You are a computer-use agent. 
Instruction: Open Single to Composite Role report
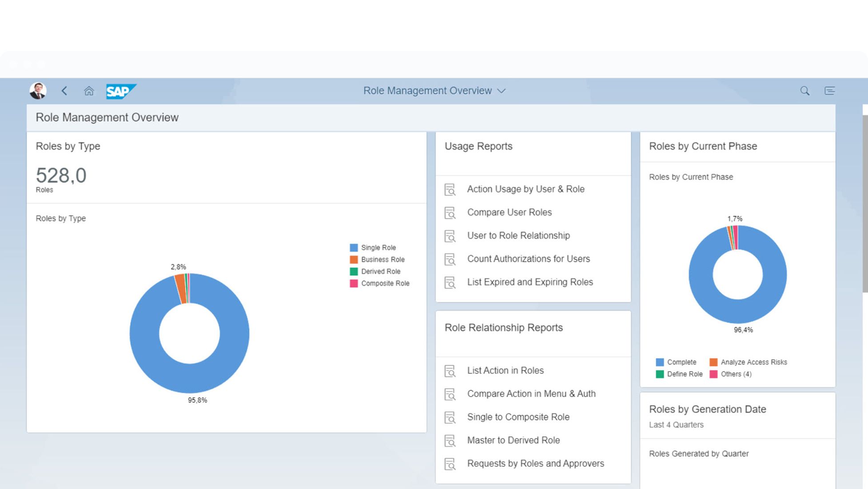[x=518, y=417]
